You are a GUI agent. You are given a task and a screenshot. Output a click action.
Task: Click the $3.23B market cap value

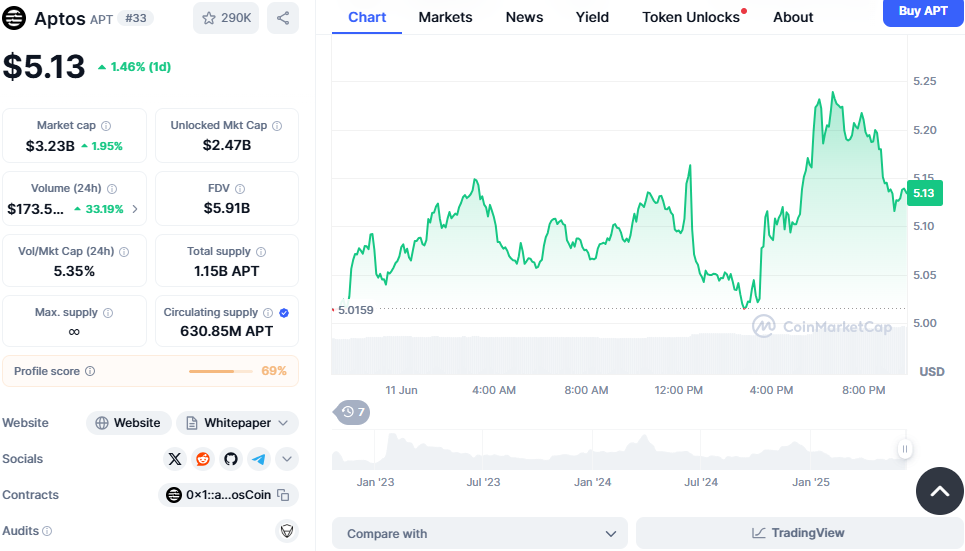pyautogui.click(x=50, y=146)
